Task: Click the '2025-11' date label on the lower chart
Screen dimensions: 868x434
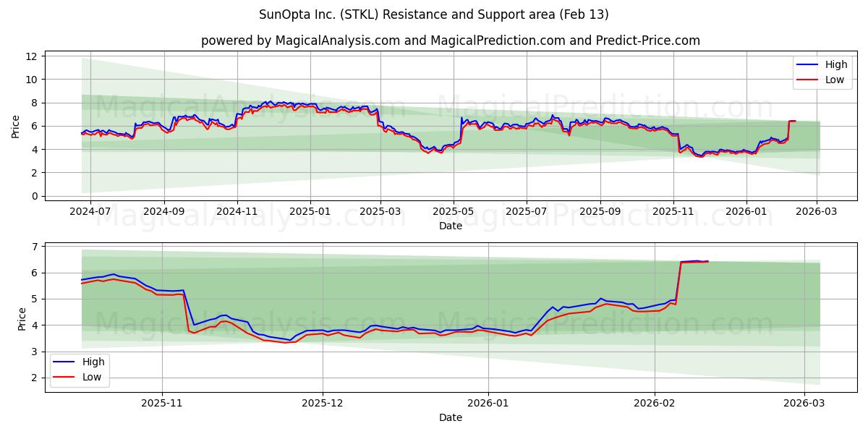Action: point(162,404)
